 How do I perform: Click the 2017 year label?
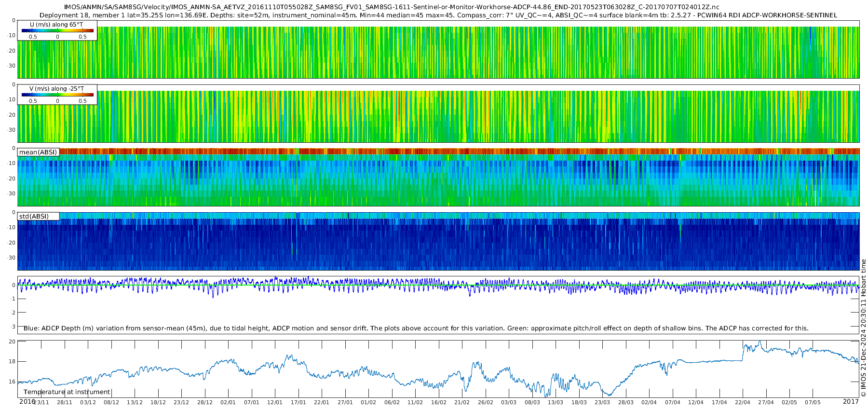click(x=851, y=402)
